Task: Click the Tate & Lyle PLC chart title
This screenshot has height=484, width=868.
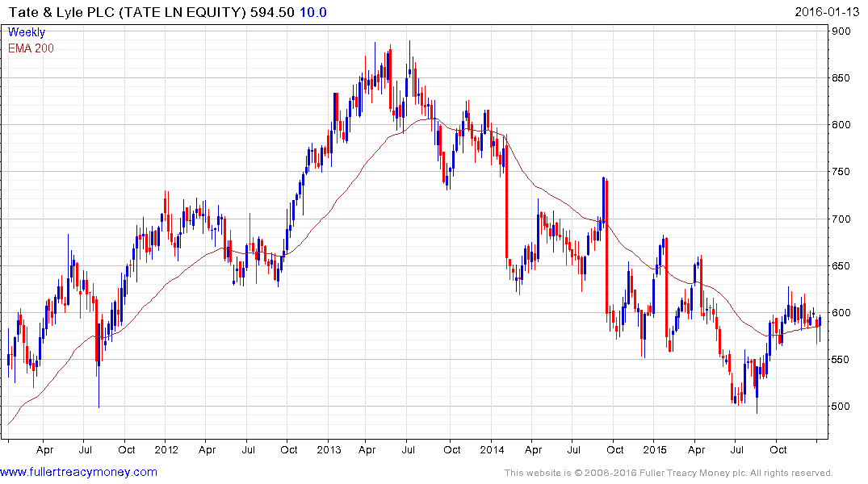Action: (x=127, y=12)
